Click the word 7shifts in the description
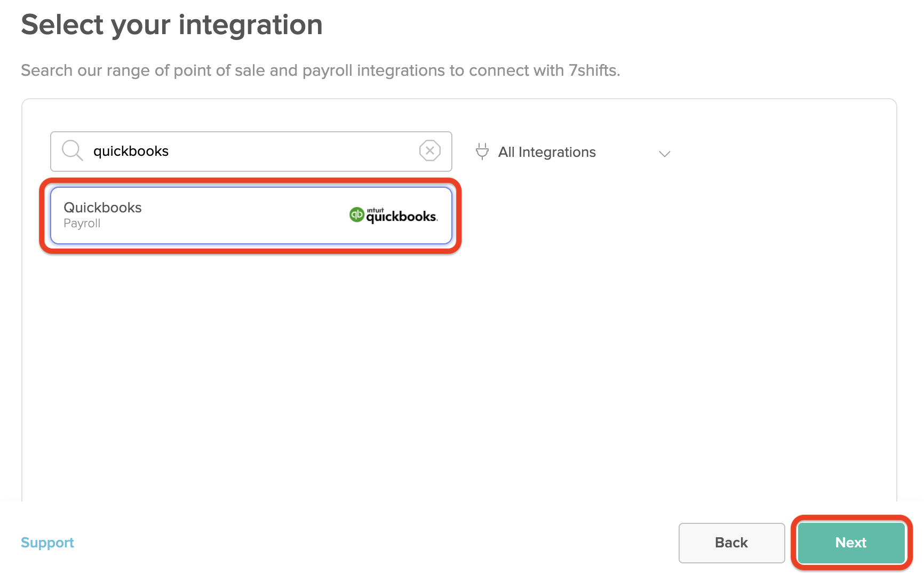Screen dimensions: 924x573 coord(593,70)
